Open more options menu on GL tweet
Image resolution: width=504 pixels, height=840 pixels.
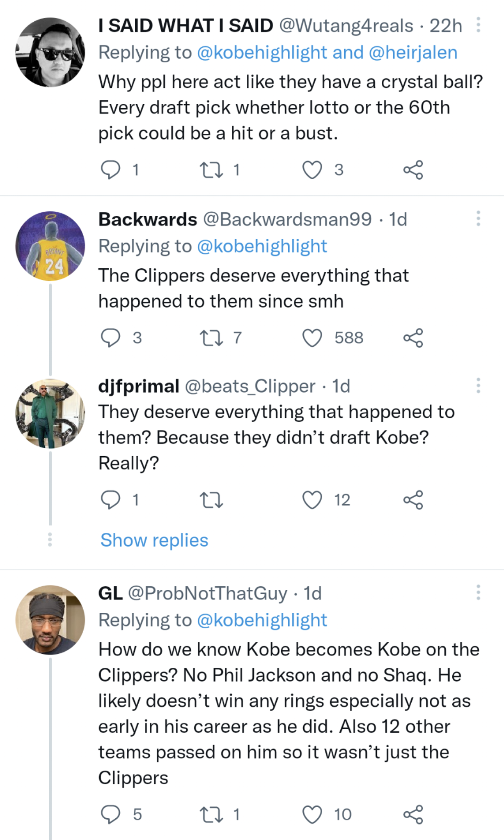478,593
